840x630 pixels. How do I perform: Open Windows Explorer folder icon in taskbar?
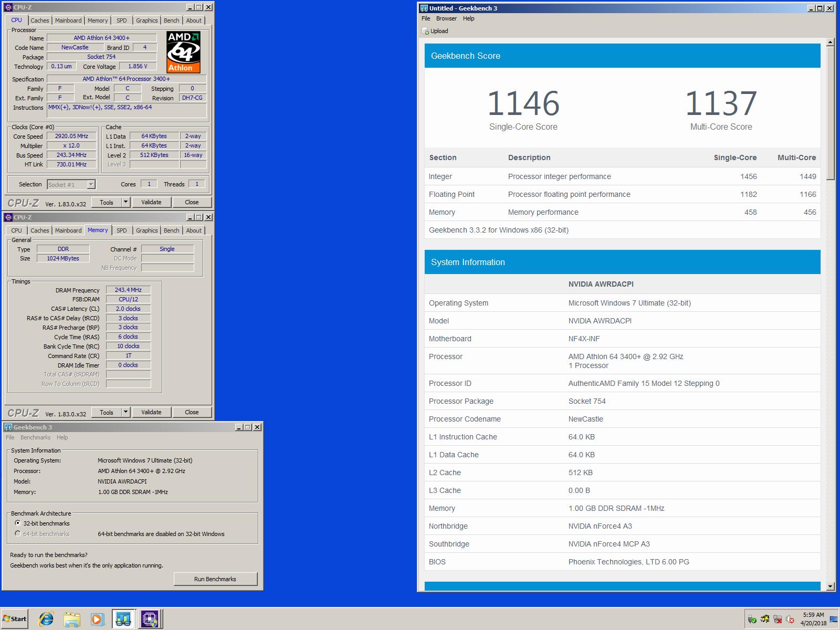tap(72, 619)
